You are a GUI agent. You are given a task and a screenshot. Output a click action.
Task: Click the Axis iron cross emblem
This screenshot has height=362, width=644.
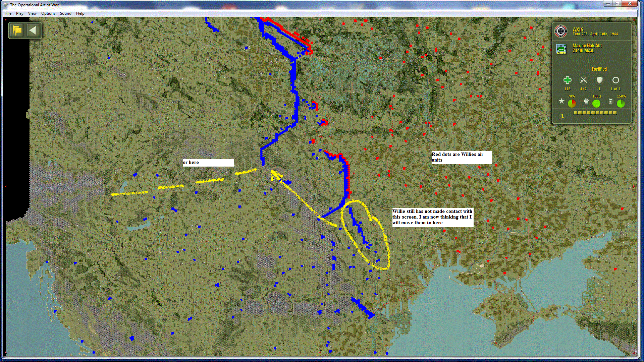pyautogui.click(x=561, y=31)
